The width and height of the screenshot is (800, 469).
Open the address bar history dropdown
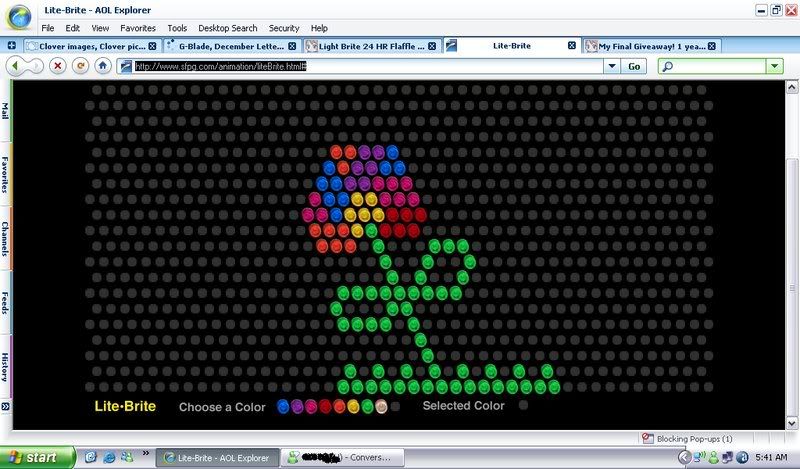click(612, 66)
